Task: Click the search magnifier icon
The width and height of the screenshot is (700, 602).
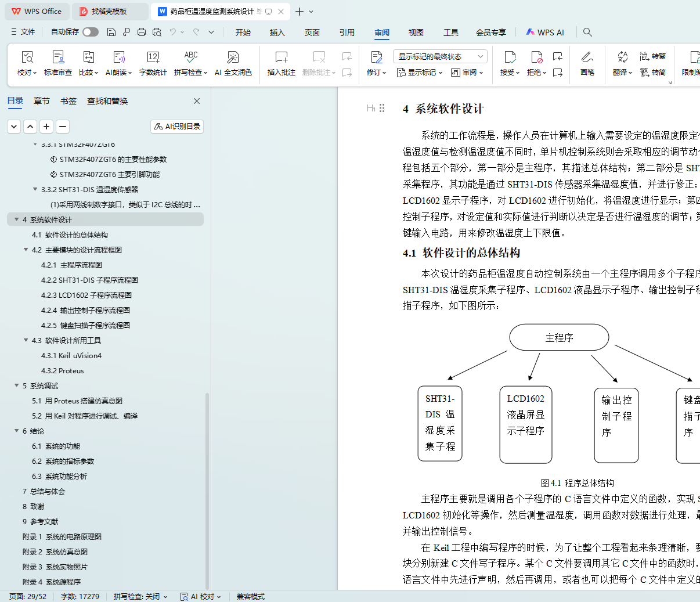Action: pos(587,32)
